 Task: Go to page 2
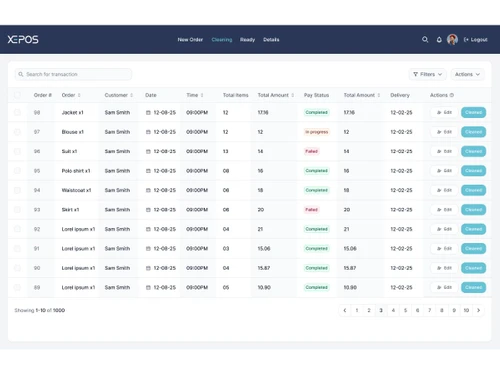369,310
